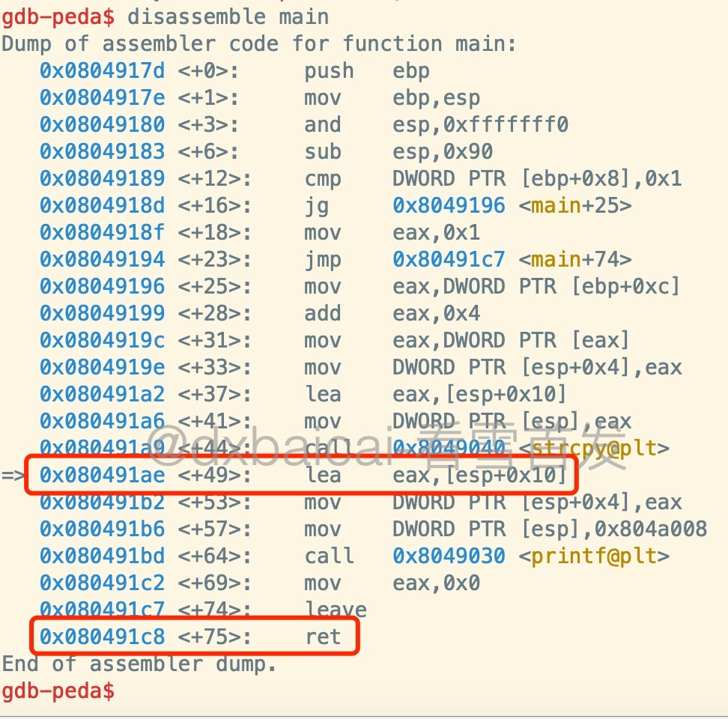Select the 'and esp,0xfffffff0' instruction
The height and width of the screenshot is (719, 728).
[x=436, y=124]
